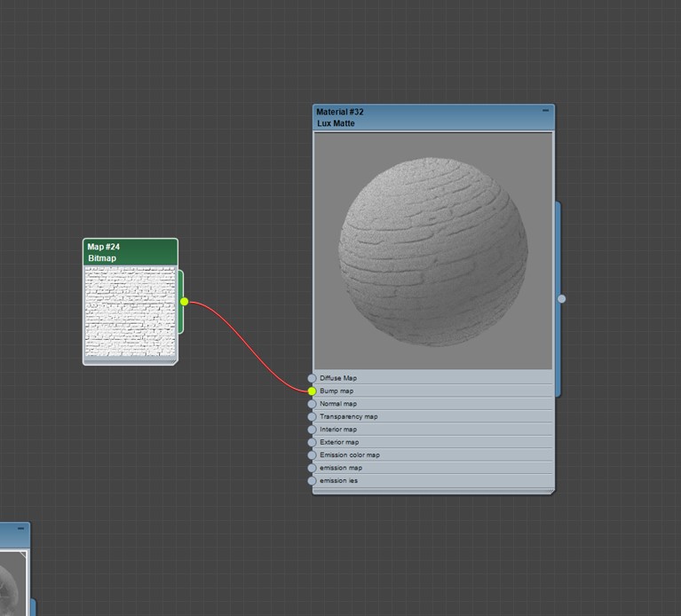Select the Interior map input socket
The height and width of the screenshot is (616, 681).
pyautogui.click(x=312, y=430)
